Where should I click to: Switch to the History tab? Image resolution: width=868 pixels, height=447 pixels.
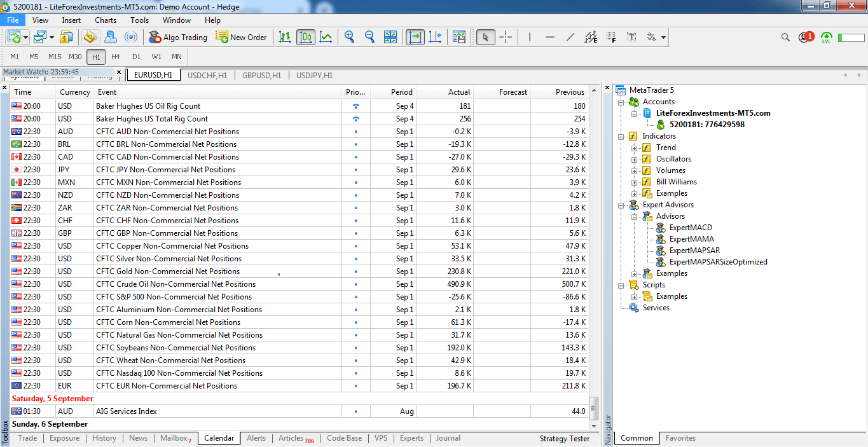[x=104, y=438]
